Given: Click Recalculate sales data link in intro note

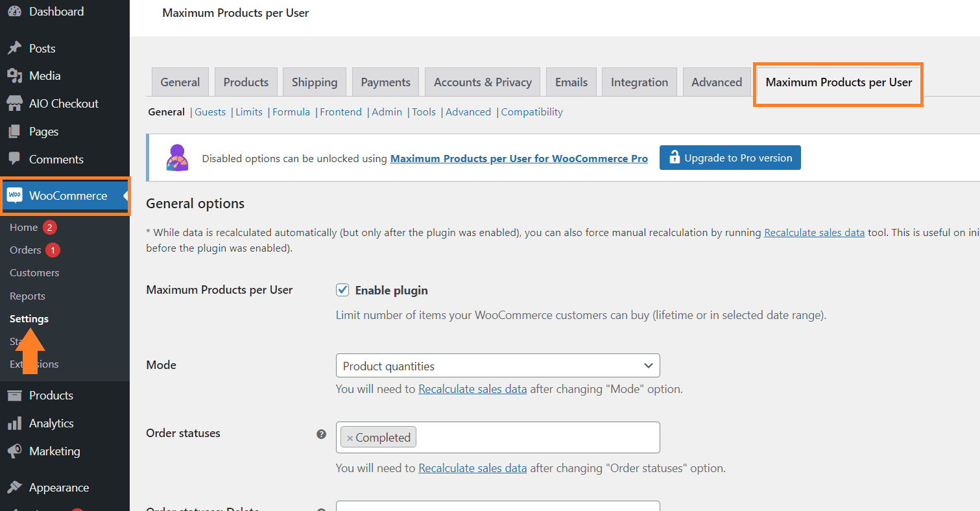Looking at the screenshot, I should [x=815, y=232].
